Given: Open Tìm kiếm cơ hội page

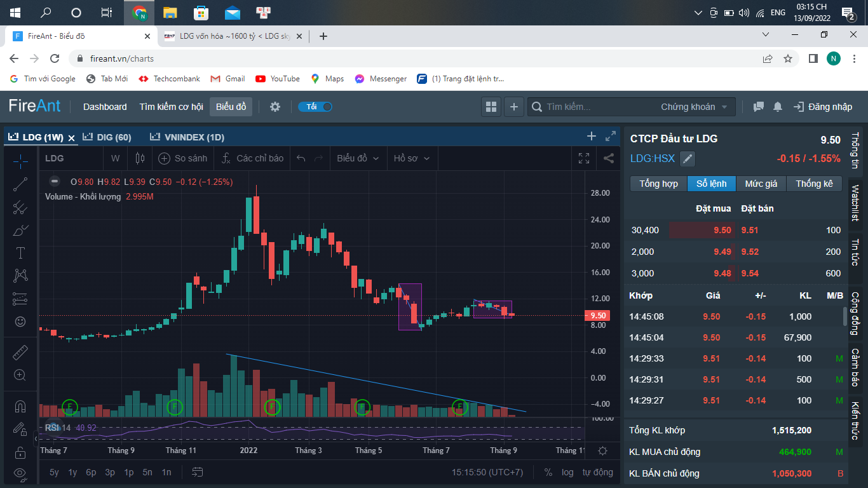Looking at the screenshot, I should [x=172, y=107].
